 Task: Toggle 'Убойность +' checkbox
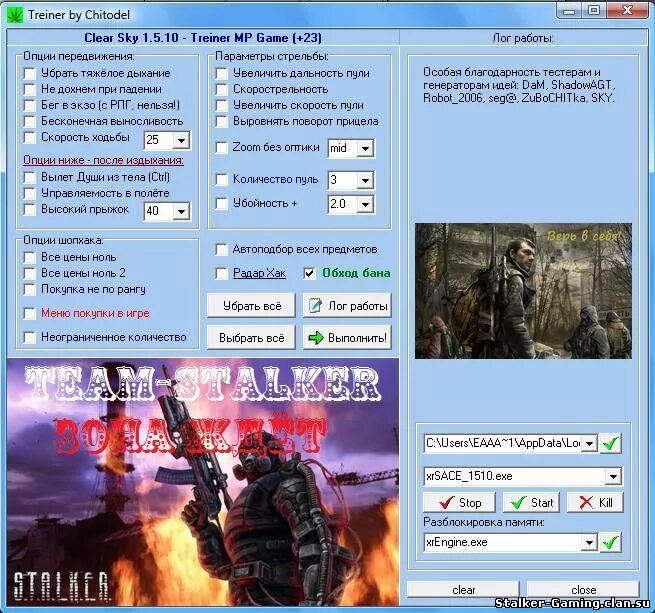(221, 203)
